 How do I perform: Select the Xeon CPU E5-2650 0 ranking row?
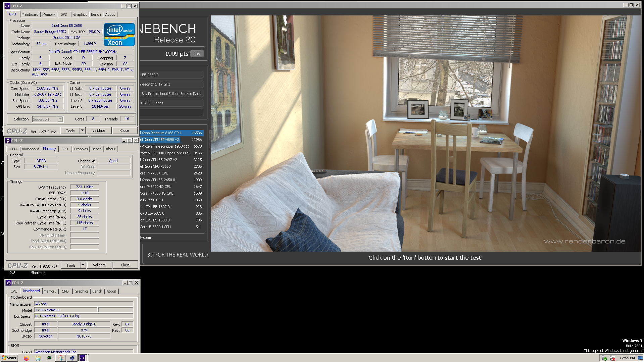(x=171, y=180)
